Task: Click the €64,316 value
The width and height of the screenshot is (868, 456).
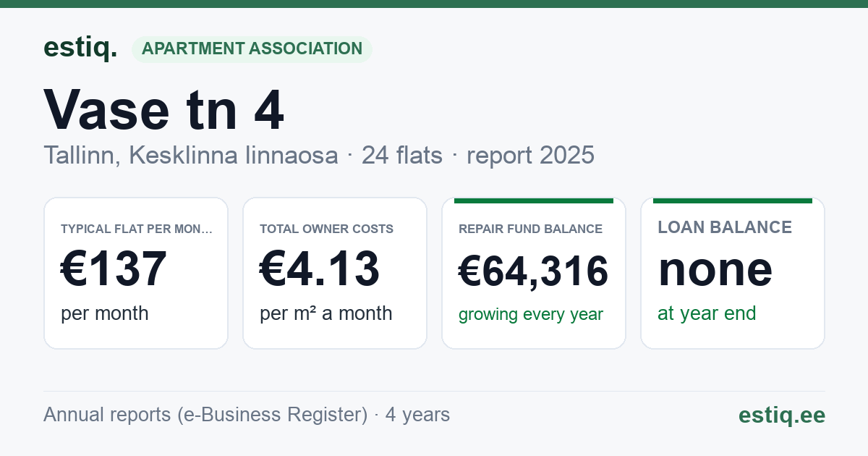Action: point(534,271)
